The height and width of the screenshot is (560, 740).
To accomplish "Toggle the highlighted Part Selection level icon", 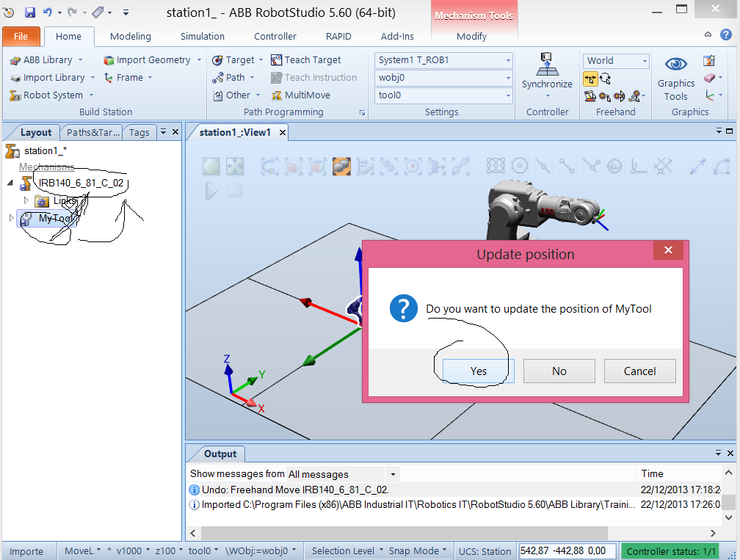I will coord(341,166).
